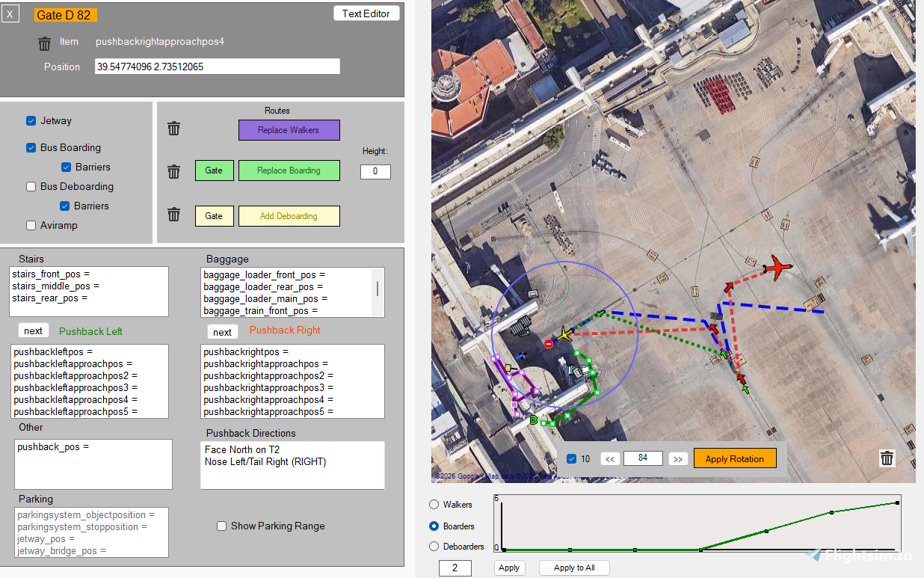Screen dimensions: 924x578
Task: Select the red airplane icon on map
Action: (777, 267)
